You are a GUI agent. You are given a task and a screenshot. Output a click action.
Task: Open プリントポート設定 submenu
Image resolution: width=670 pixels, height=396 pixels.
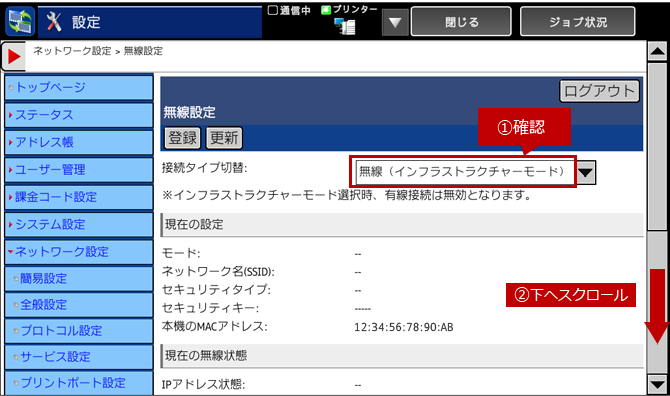(79, 383)
